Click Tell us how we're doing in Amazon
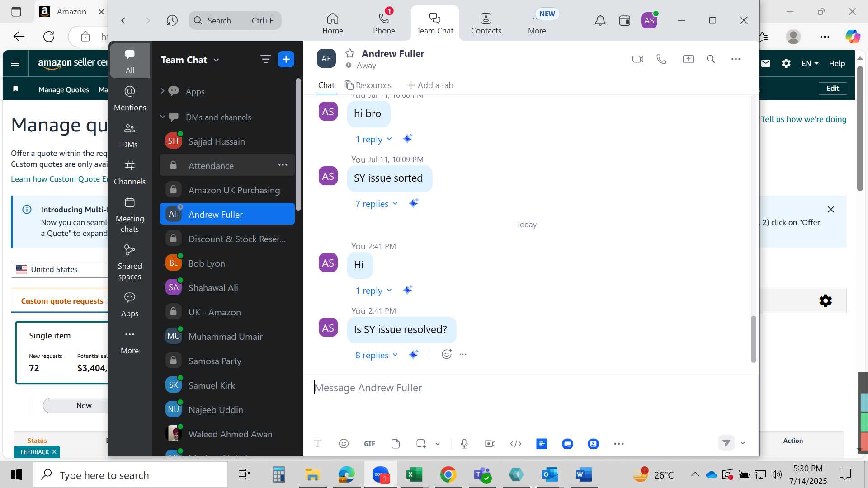 (803, 119)
